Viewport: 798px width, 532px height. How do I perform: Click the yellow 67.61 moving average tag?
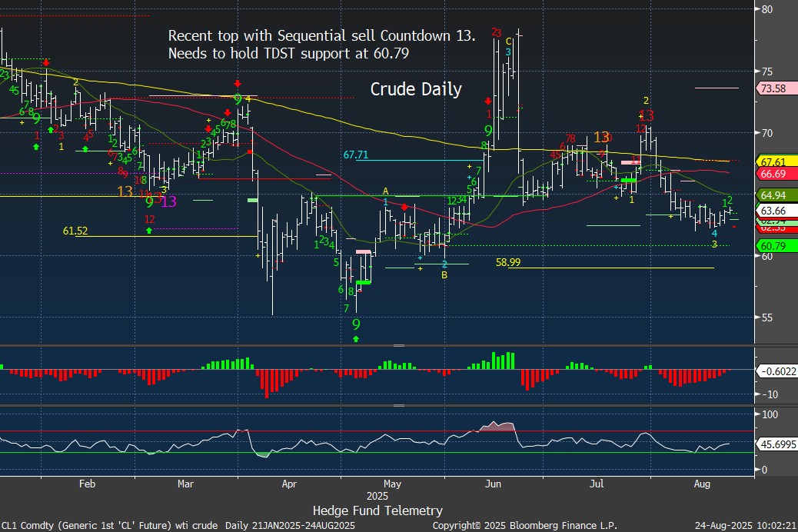(775, 161)
